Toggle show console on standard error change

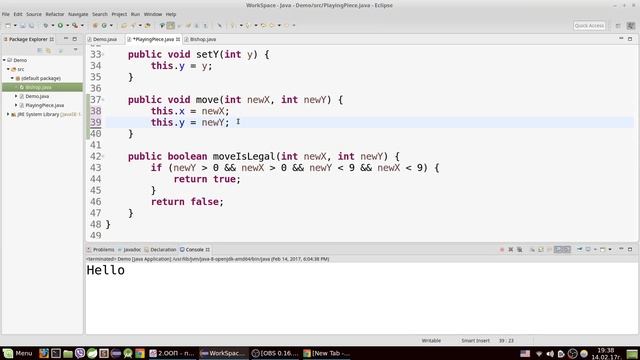(x=567, y=249)
